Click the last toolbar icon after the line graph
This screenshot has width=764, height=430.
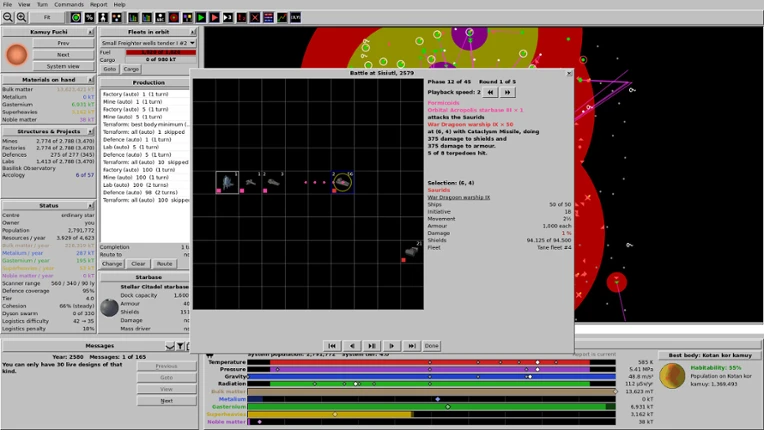coord(296,18)
